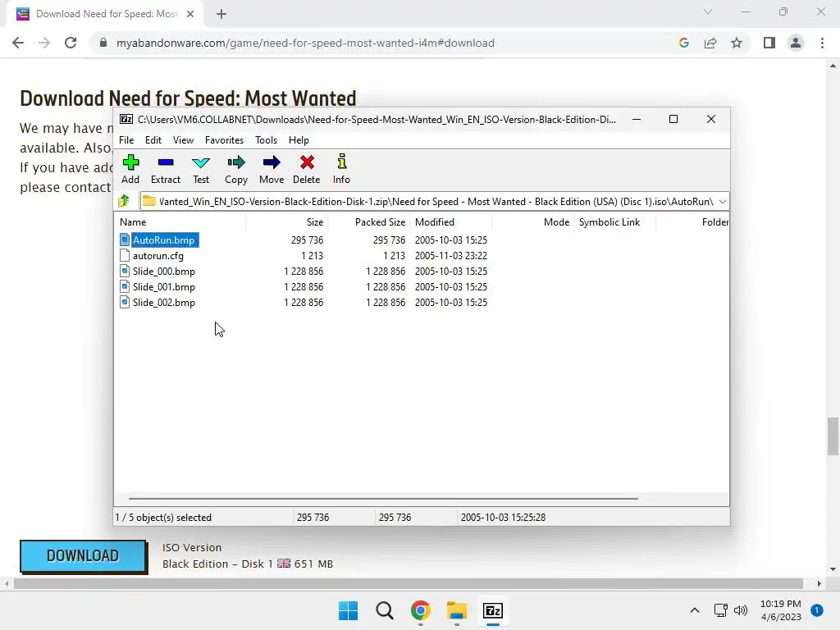
Task: Click the blue DOWNLOAD button
Action: click(83, 555)
